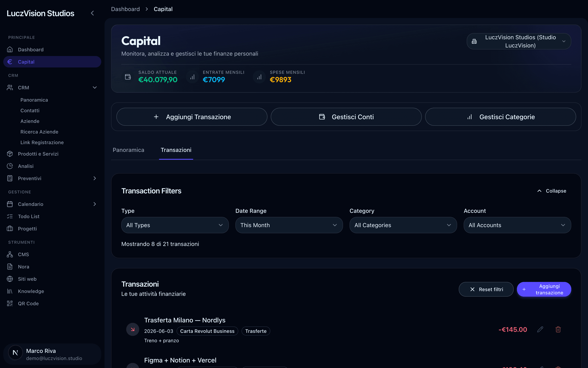The image size is (588, 368).
Task: Open Aziende under CRM
Action: pos(30,121)
